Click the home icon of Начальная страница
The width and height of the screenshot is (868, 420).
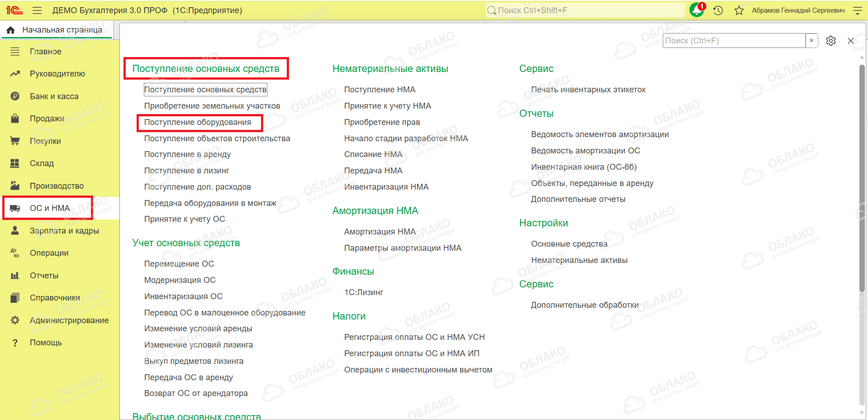[11, 30]
